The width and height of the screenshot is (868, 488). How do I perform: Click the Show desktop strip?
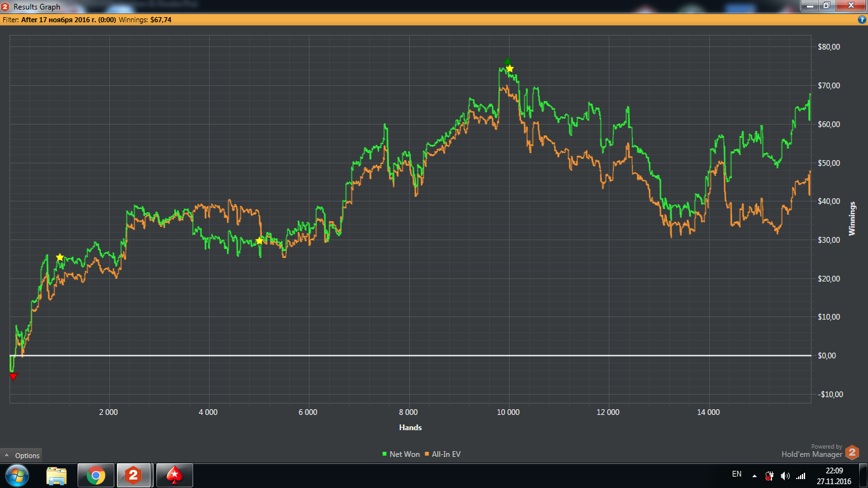(864, 475)
